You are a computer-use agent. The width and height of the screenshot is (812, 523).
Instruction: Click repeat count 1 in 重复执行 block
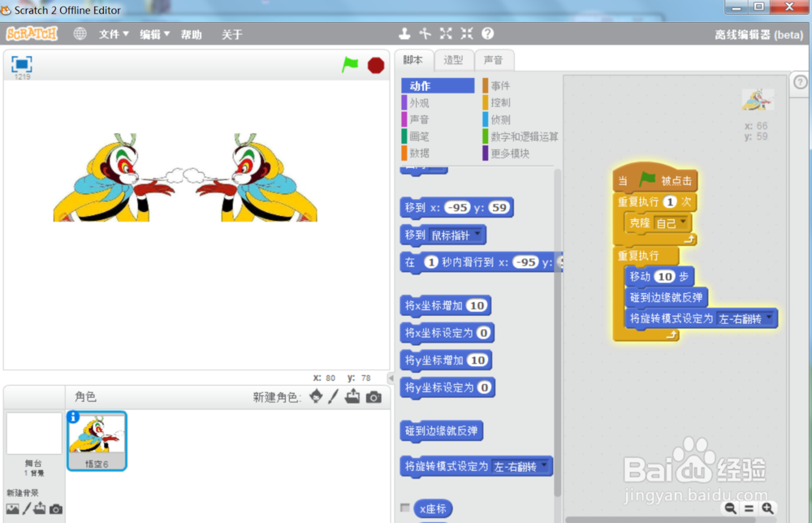pos(670,202)
